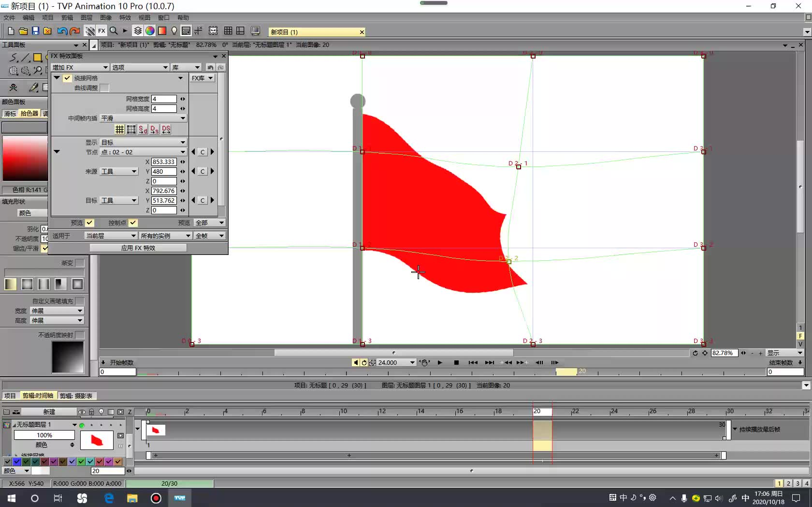
Task: Click the redo arrow in the main toolbar
Action: click(74, 31)
